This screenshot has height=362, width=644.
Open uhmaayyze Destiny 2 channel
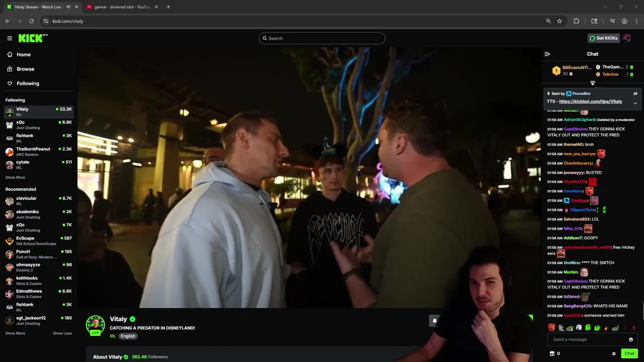[39, 267]
